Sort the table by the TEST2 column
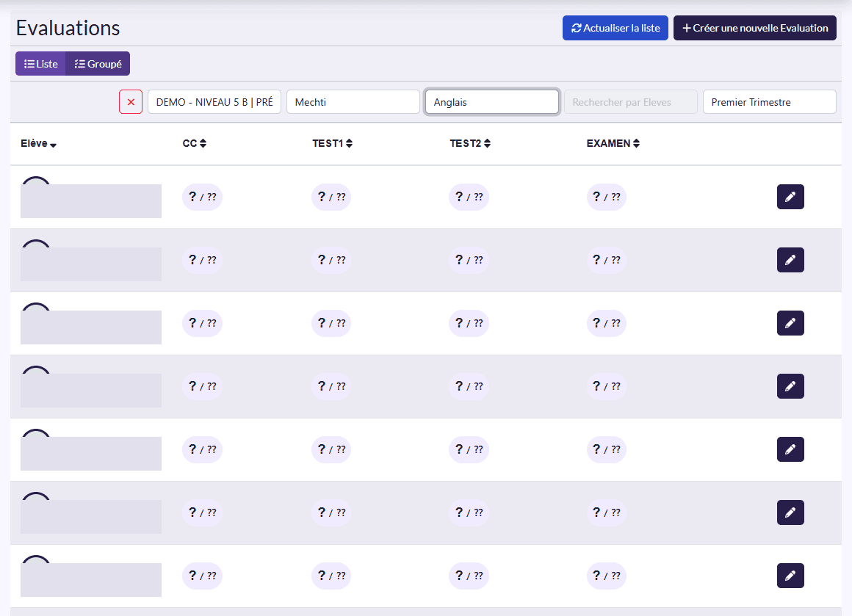 click(470, 143)
